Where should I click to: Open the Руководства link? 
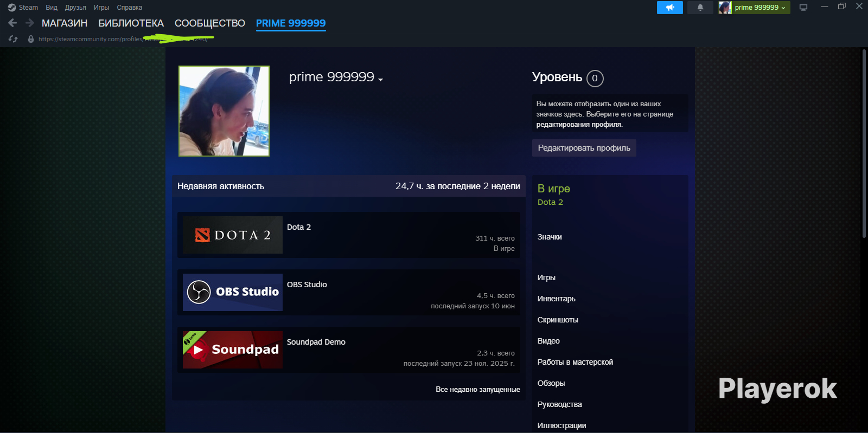coord(560,404)
